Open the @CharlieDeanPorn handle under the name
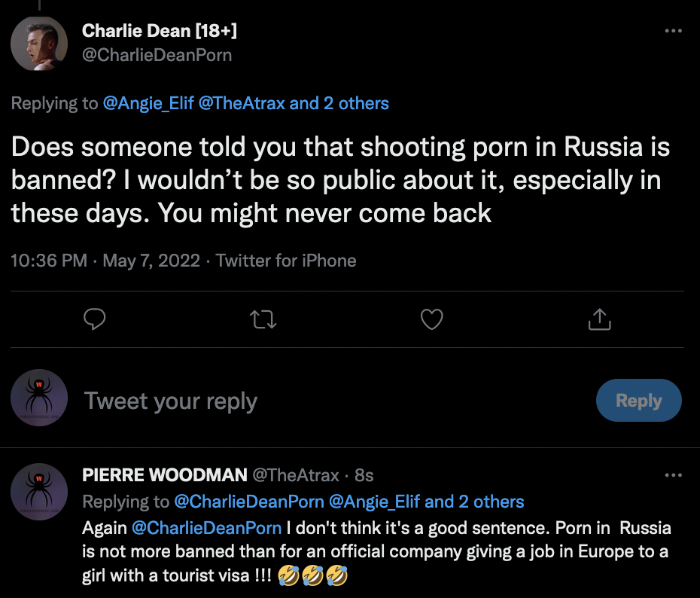The width and height of the screenshot is (700, 598). point(156,55)
